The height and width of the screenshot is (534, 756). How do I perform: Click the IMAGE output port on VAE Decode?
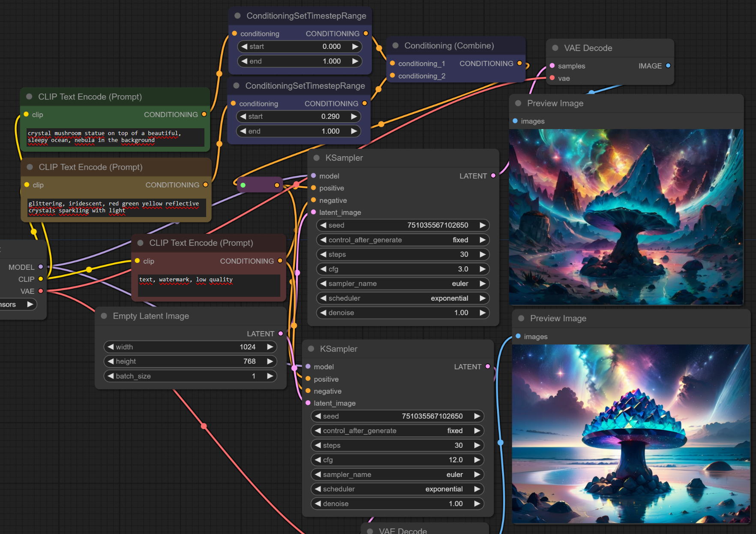point(668,66)
